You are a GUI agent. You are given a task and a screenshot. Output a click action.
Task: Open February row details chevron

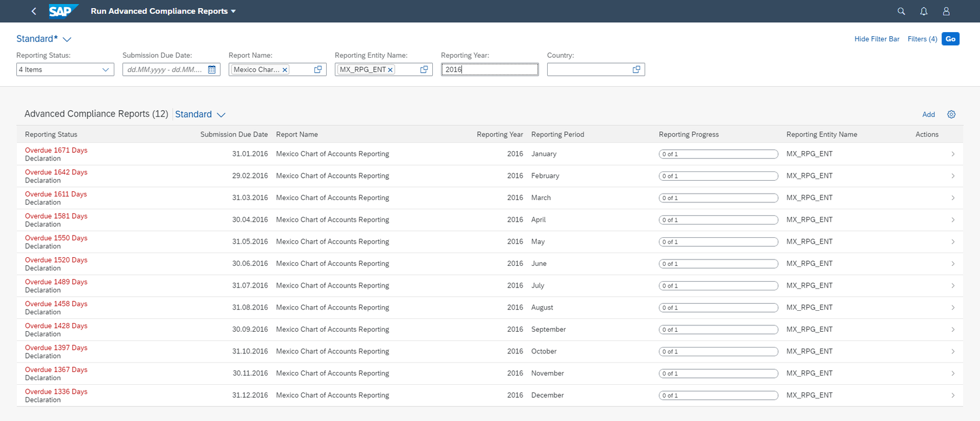(953, 176)
